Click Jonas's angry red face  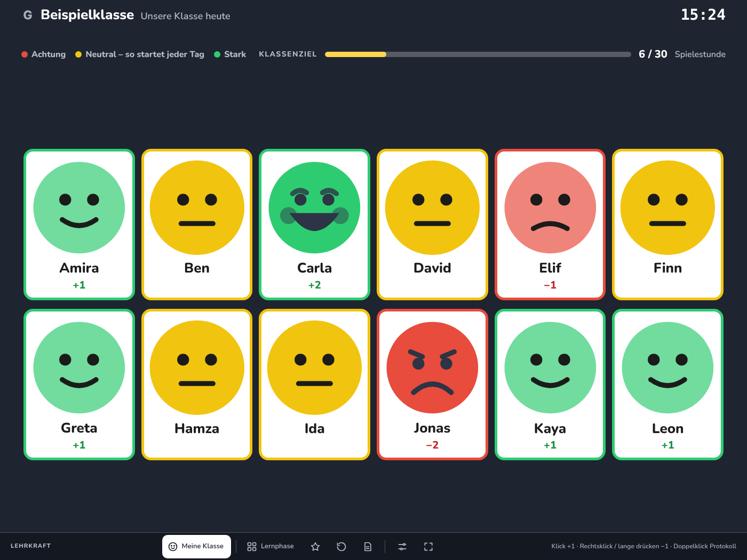point(432,367)
